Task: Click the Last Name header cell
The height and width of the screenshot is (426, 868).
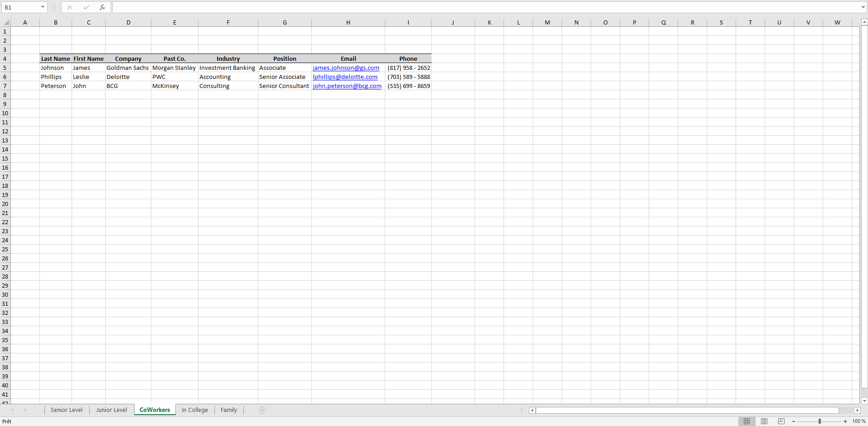Action: [56, 59]
